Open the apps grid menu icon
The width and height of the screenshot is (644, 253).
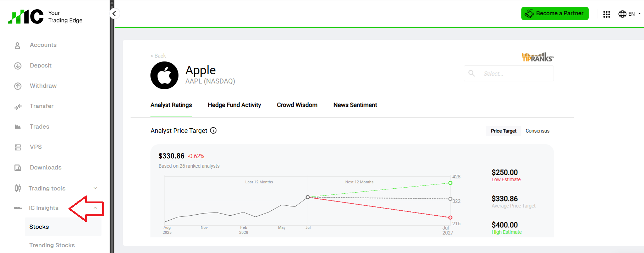pyautogui.click(x=606, y=14)
